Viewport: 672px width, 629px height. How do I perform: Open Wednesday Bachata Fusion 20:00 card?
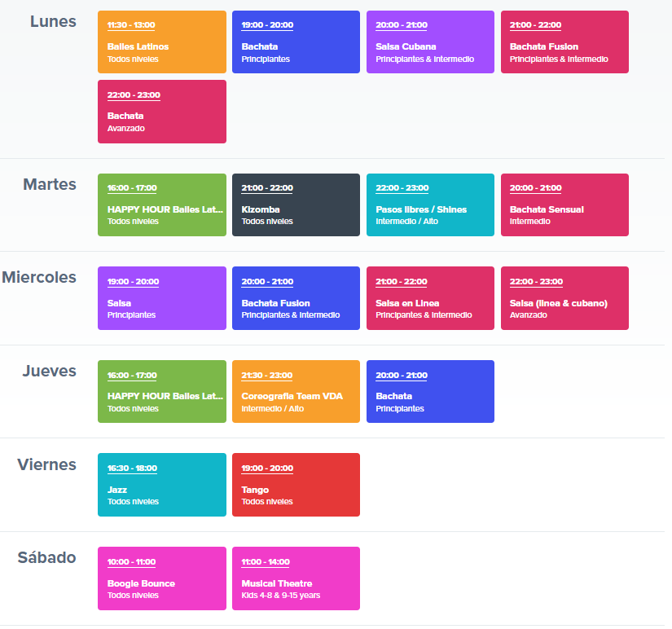pyautogui.click(x=296, y=298)
